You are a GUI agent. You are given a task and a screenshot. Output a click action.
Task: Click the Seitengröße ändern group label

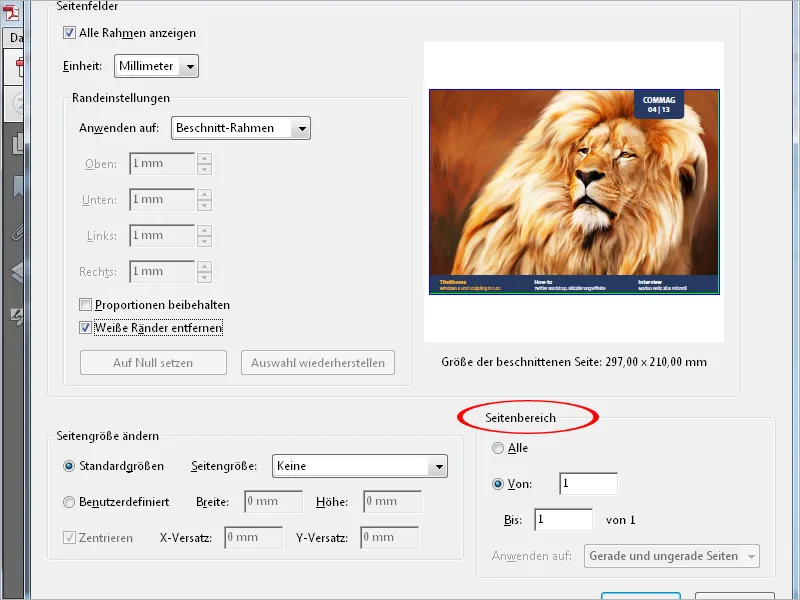pyautogui.click(x=108, y=436)
